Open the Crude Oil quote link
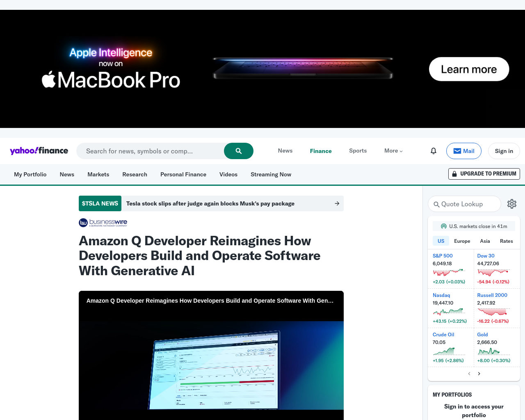The image size is (525, 420). pyautogui.click(x=443, y=334)
